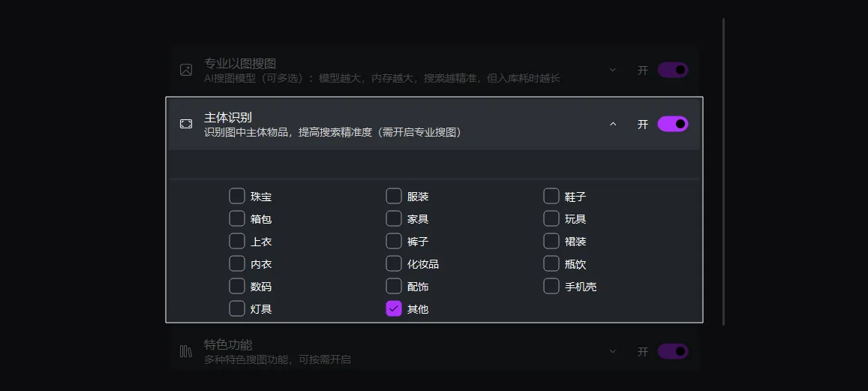Enable the 服装 category checkbox
The image size is (868, 391).
tap(394, 197)
